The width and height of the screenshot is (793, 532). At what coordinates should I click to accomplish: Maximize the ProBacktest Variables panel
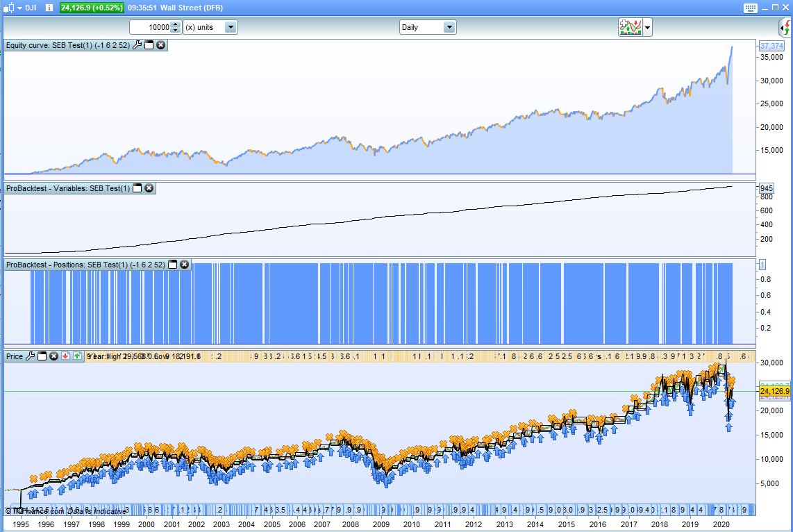click(x=137, y=188)
